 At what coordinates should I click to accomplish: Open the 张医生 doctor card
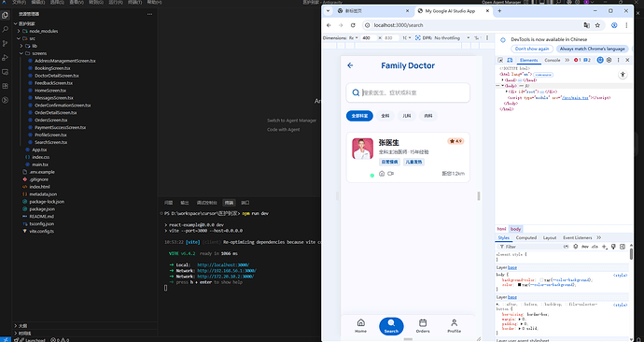[408, 157]
